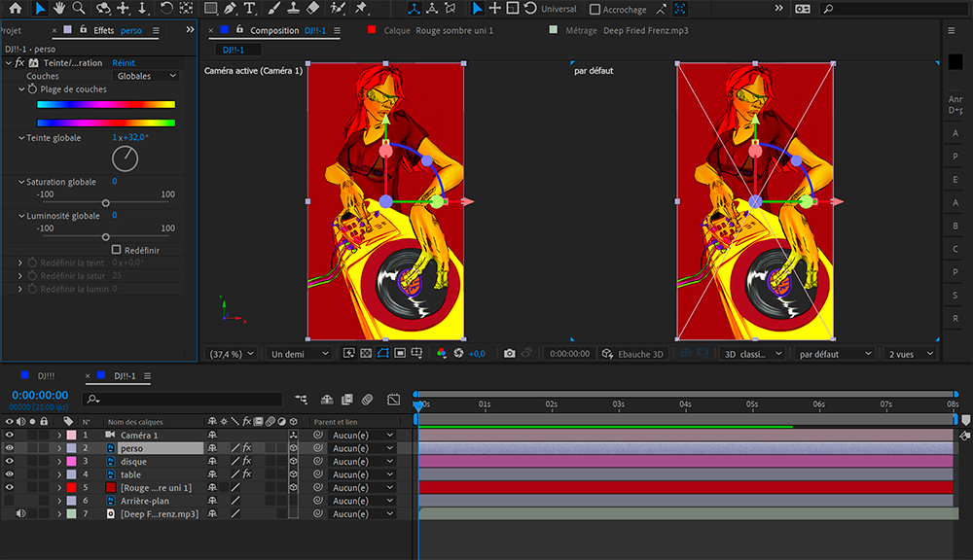Open the Couches Globales dropdown
Image resolution: width=973 pixels, height=560 pixels.
(147, 76)
